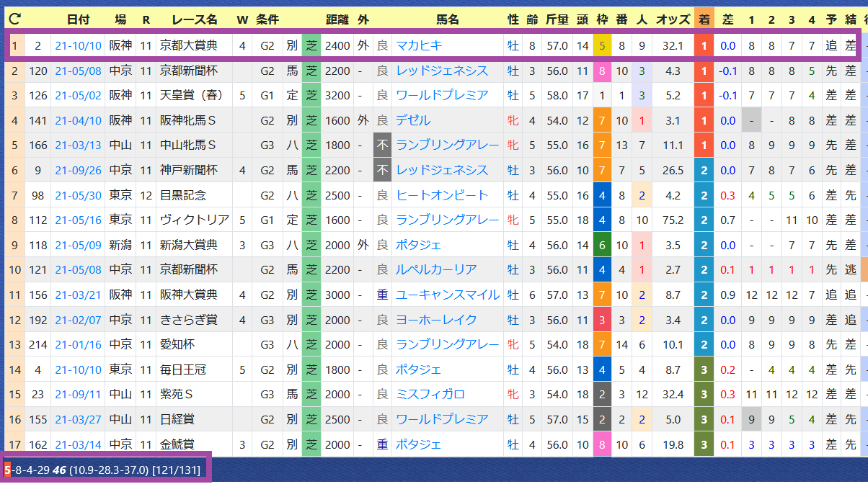The width and height of the screenshot is (868, 484).
Task: Click the pink frame 8 badge in row 17
Action: click(x=602, y=444)
